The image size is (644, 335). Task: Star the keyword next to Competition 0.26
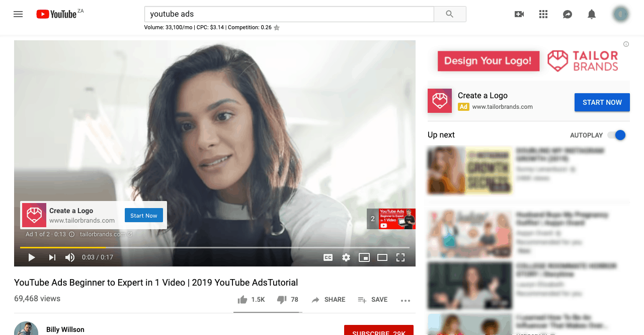pos(277,28)
